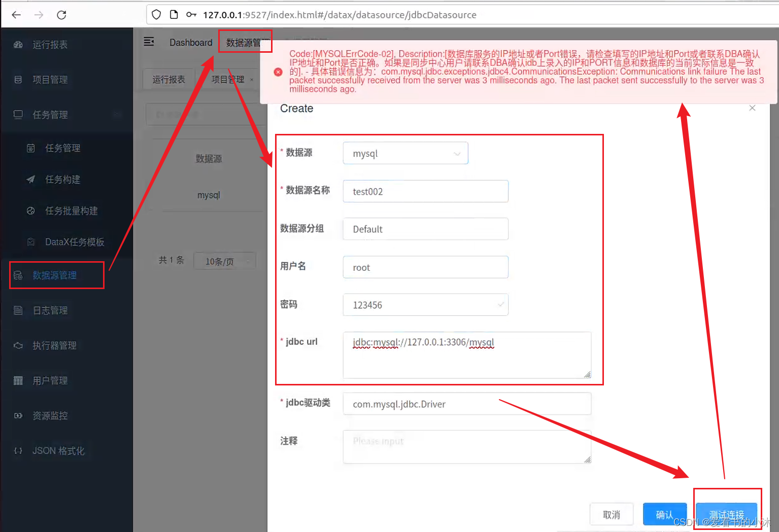Click the JSON 格式化 braces icon
779x532 pixels.
click(18, 451)
